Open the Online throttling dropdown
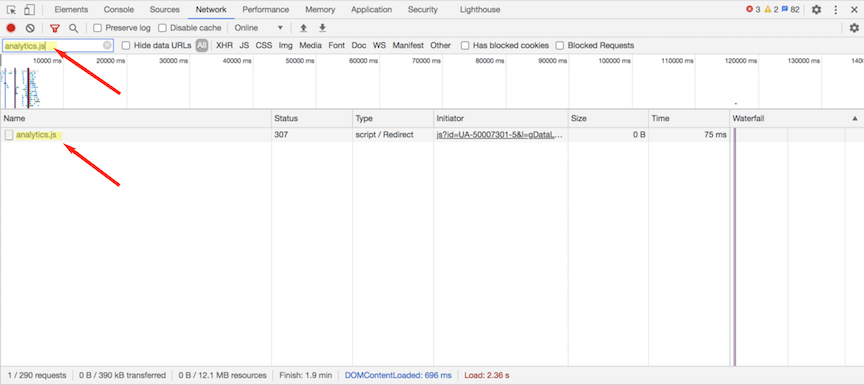The image size is (864, 385). 258,28
